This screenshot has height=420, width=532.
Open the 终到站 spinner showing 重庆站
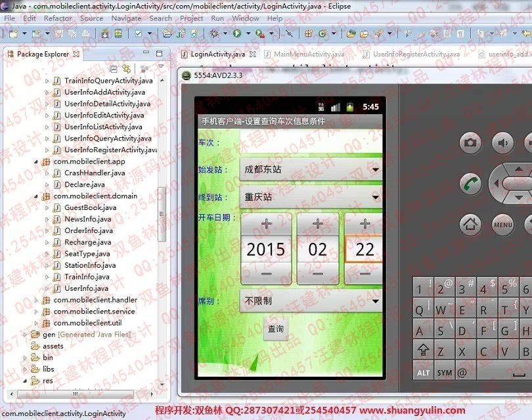[311, 197]
